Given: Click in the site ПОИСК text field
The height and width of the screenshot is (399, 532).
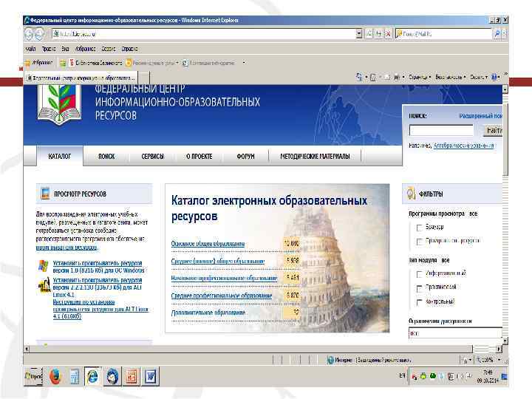Looking at the screenshot, I should [x=441, y=130].
